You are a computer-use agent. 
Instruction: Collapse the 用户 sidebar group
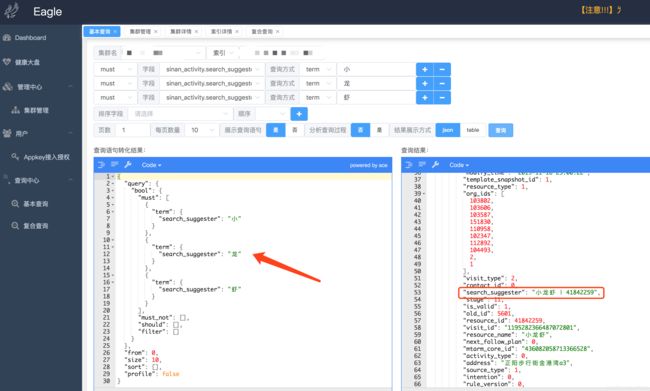coord(70,133)
